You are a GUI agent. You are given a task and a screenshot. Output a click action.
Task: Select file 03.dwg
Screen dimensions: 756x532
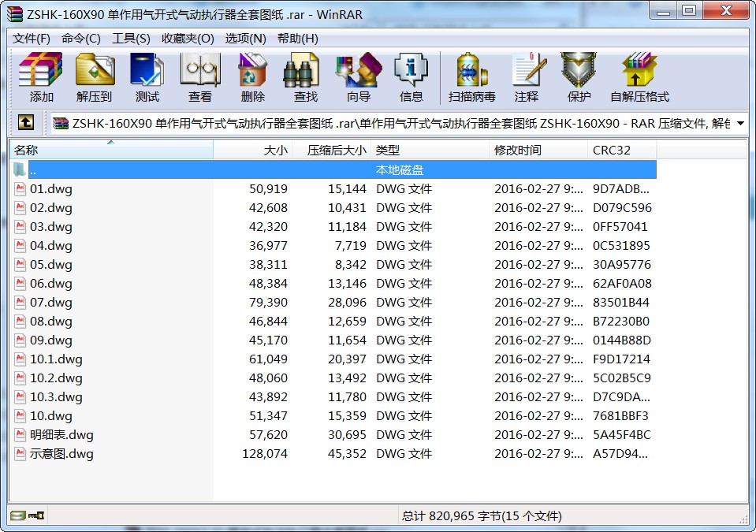click(x=51, y=226)
